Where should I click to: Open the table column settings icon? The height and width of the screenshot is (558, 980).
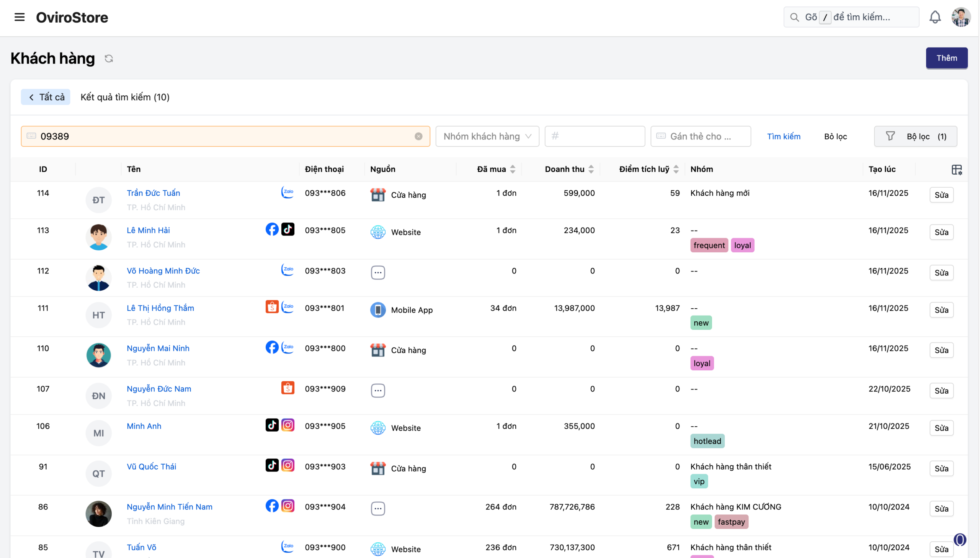[956, 169]
